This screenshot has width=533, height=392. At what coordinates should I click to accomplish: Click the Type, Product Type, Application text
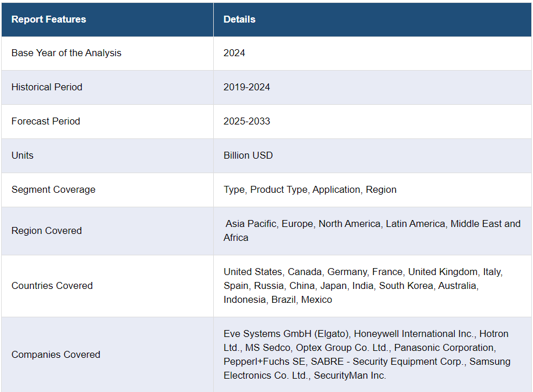291,189
